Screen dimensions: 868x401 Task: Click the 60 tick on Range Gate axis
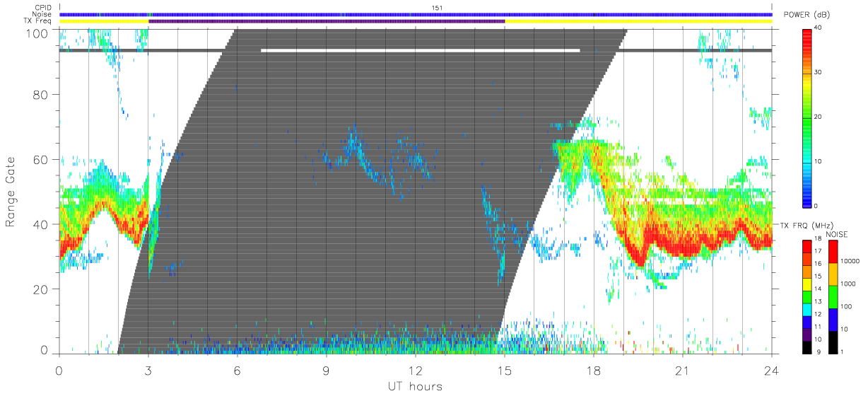(40, 159)
